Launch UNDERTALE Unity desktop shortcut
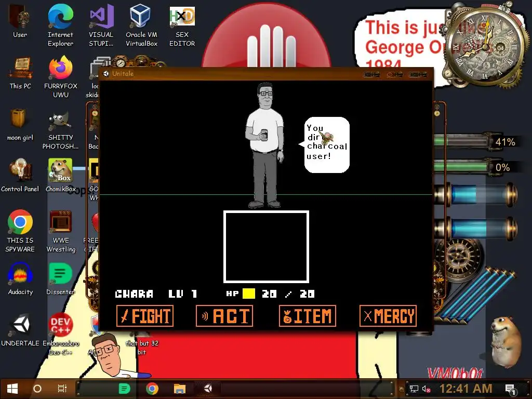The width and height of the screenshot is (532, 399). pos(20,330)
